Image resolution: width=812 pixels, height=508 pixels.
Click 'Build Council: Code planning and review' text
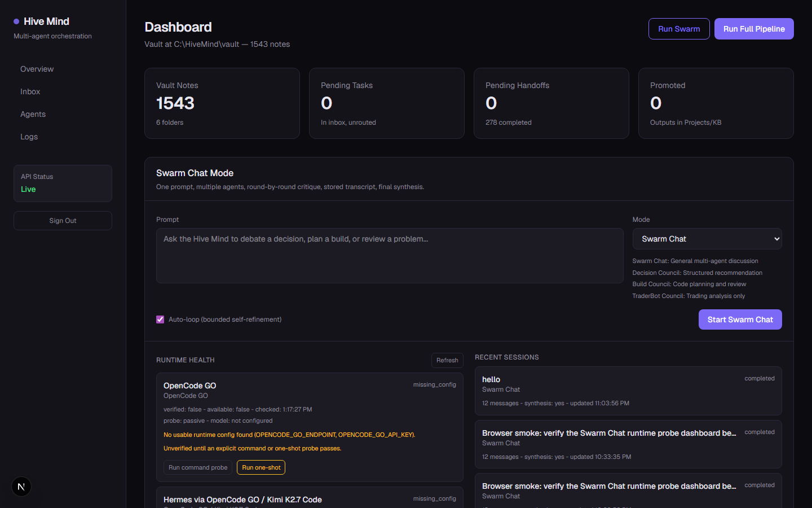689,284
